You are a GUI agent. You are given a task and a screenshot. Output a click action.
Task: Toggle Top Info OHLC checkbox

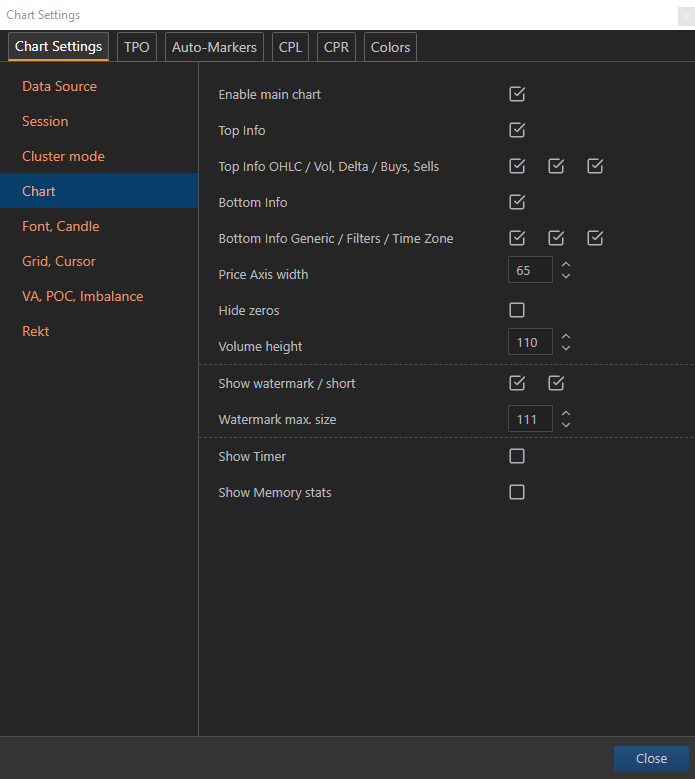point(517,166)
